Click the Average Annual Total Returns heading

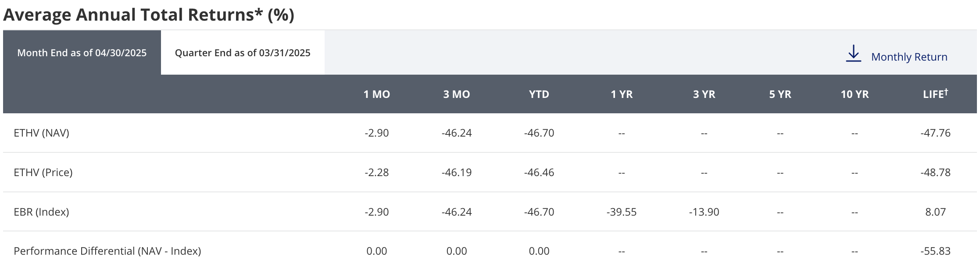[149, 15]
